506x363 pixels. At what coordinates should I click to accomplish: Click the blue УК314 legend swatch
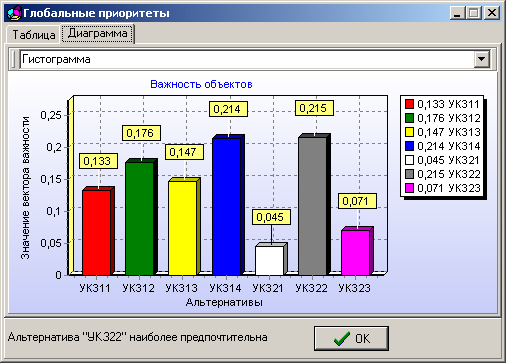[409, 146]
